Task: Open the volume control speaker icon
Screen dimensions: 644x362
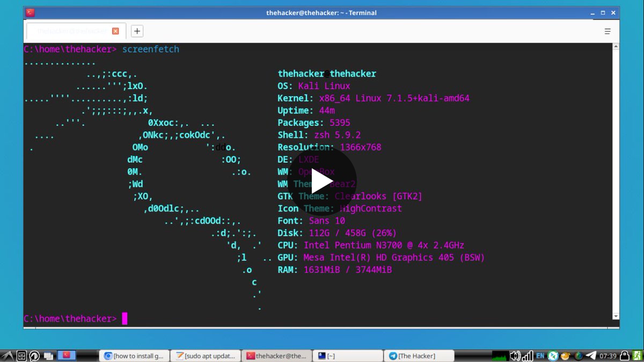Action: coord(515,356)
